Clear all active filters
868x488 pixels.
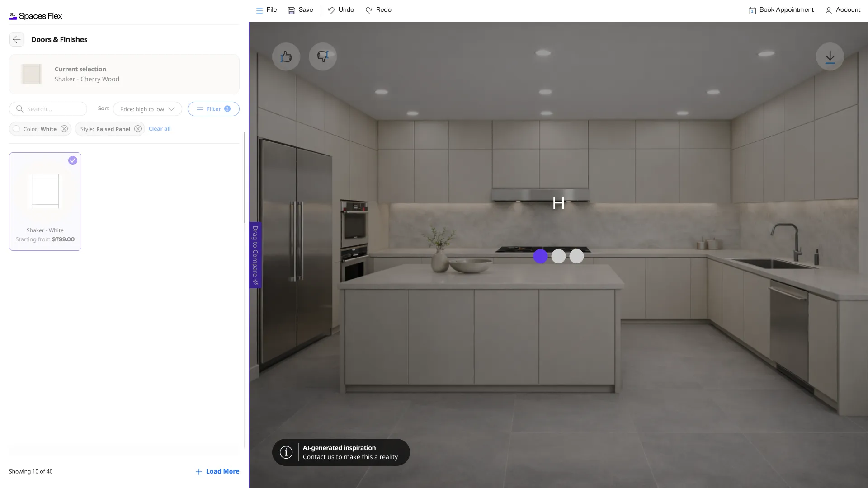coord(160,129)
